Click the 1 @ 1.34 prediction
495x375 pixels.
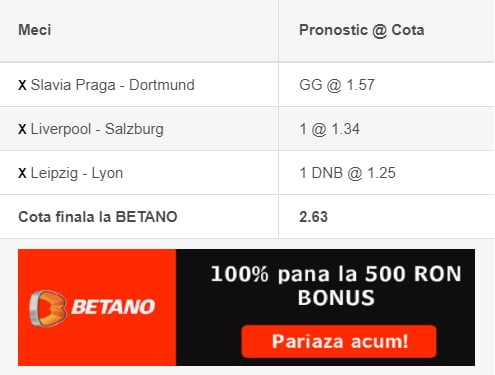tap(329, 129)
